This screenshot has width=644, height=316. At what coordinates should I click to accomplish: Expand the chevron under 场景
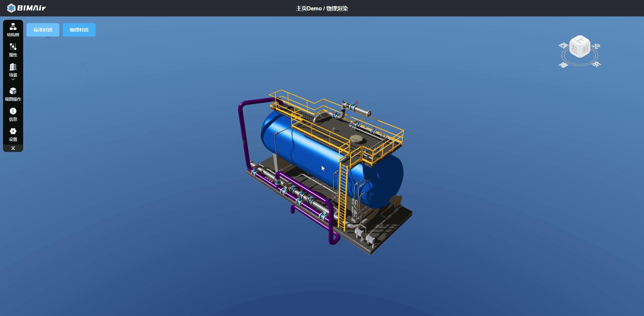coord(13,80)
